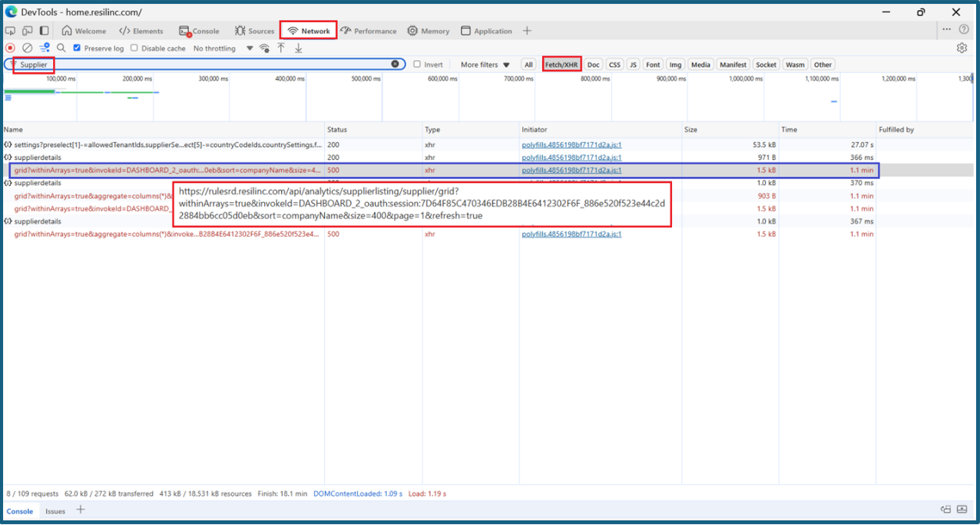Open DevTools help question mark
This screenshot has height=525, width=980.
(x=964, y=29)
